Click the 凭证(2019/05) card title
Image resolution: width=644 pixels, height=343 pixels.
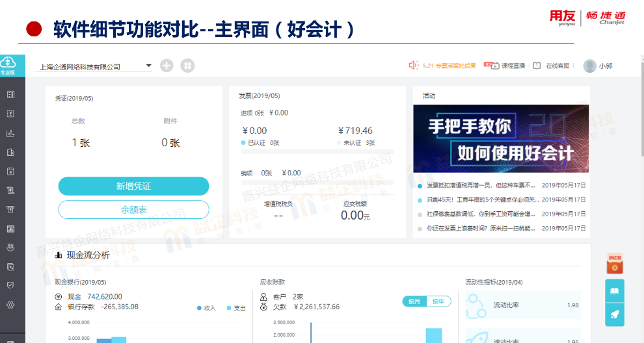click(74, 99)
